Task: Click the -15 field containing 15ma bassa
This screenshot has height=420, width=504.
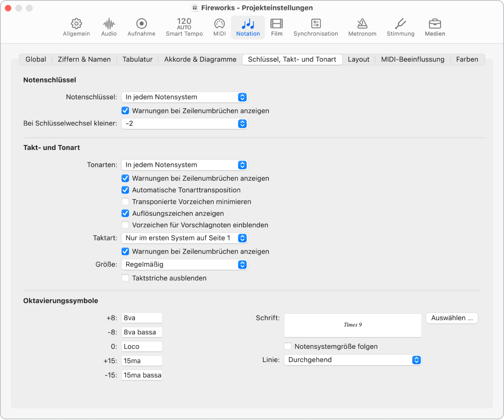Action: pos(142,375)
